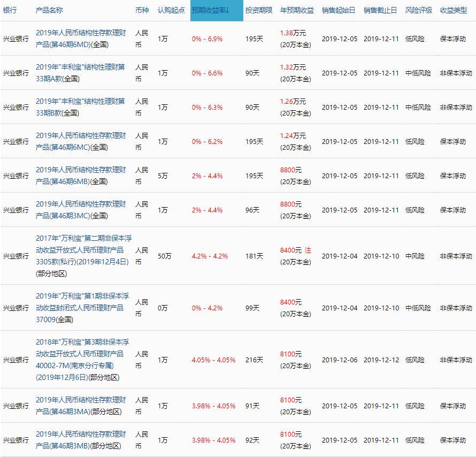Open product 第46期6MD结构性存款 link
Viewport: 476px width, 457px height.
pos(81,39)
